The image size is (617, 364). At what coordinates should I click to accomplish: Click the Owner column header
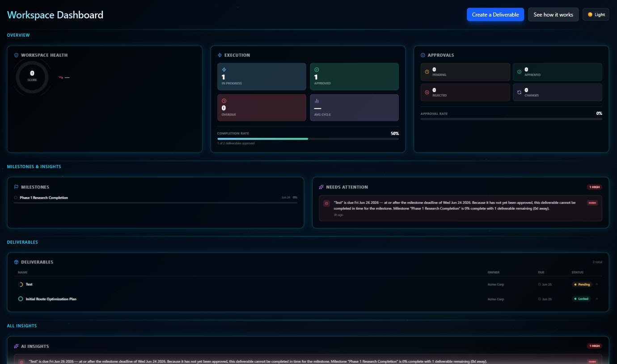tap(493, 272)
